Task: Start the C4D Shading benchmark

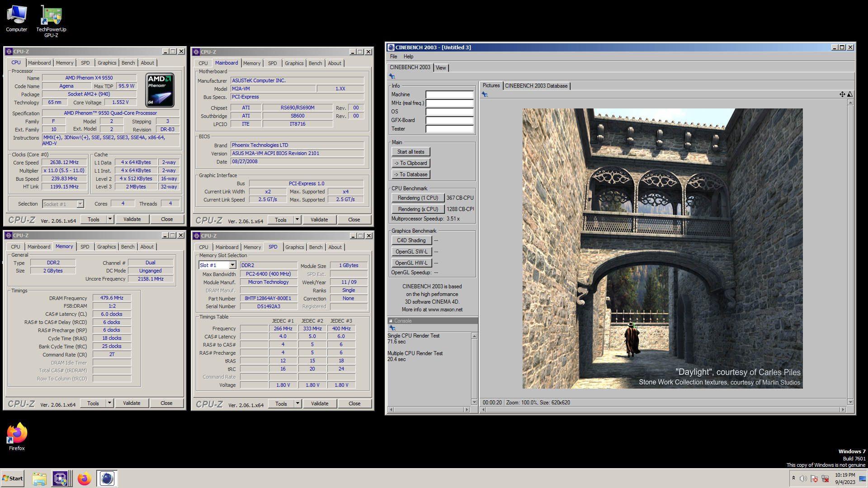Action: (x=411, y=240)
